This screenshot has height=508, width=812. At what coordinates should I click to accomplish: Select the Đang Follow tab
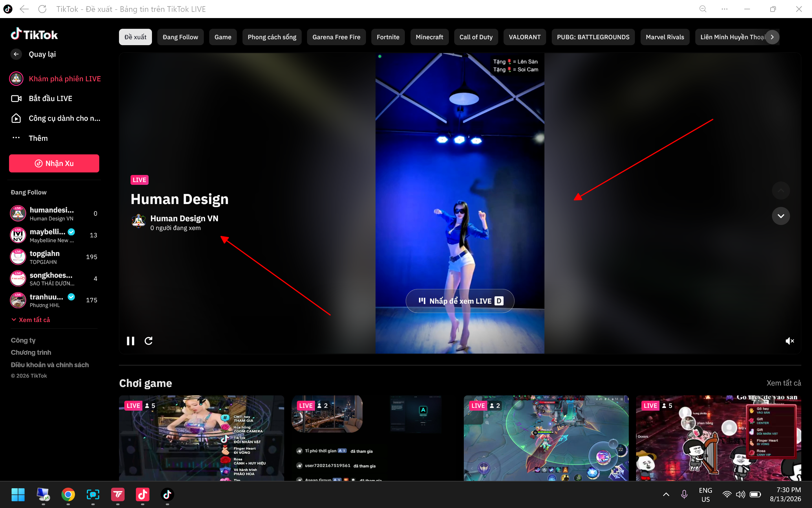click(180, 37)
